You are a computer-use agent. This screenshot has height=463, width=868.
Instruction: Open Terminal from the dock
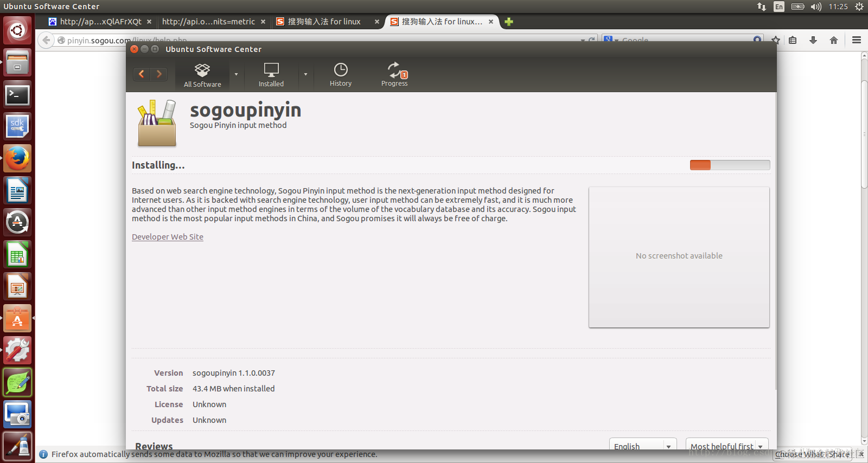tap(17, 94)
